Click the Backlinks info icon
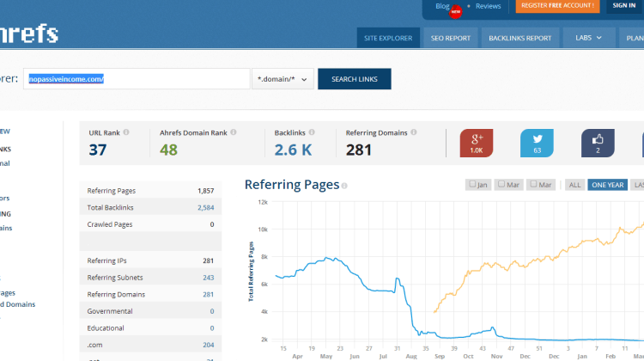Viewport: 644px width, 361px height. click(x=312, y=132)
